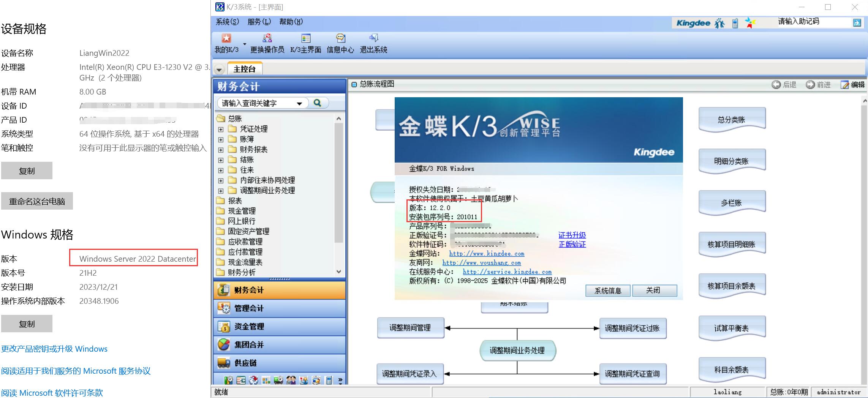
Task: Click the tree scrollbar down arrow
Action: [x=339, y=272]
